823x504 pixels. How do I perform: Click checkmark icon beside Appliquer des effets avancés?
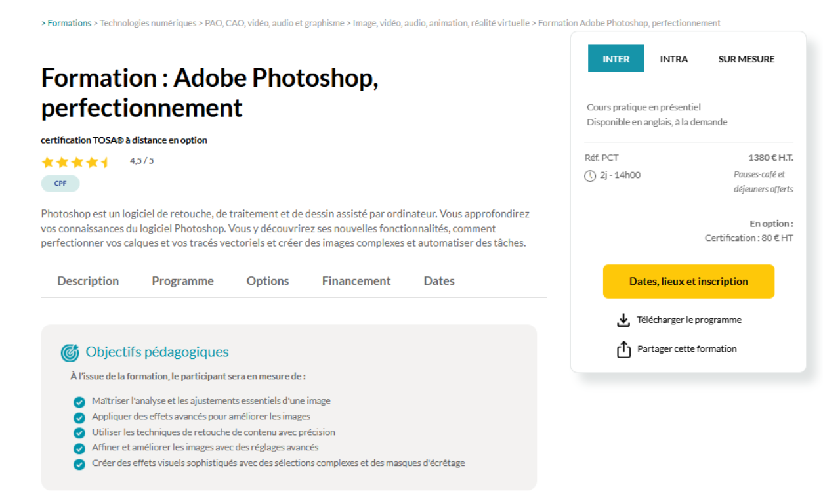(79, 417)
